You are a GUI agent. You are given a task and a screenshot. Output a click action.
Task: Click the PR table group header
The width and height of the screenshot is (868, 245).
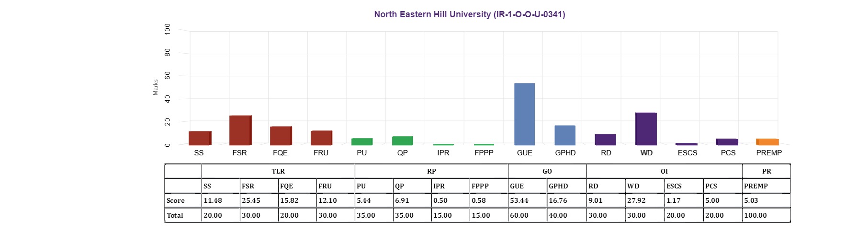767,171
